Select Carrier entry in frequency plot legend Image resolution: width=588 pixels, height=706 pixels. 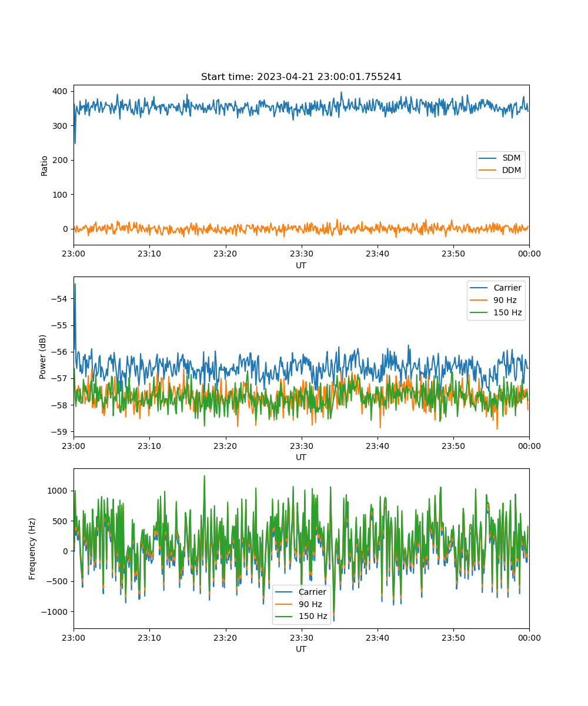tap(312, 592)
